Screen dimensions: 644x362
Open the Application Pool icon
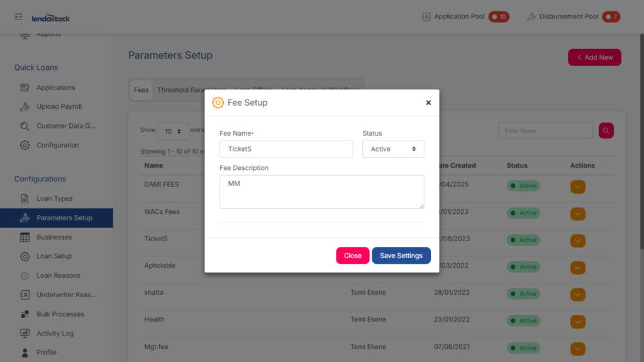pyautogui.click(x=426, y=17)
